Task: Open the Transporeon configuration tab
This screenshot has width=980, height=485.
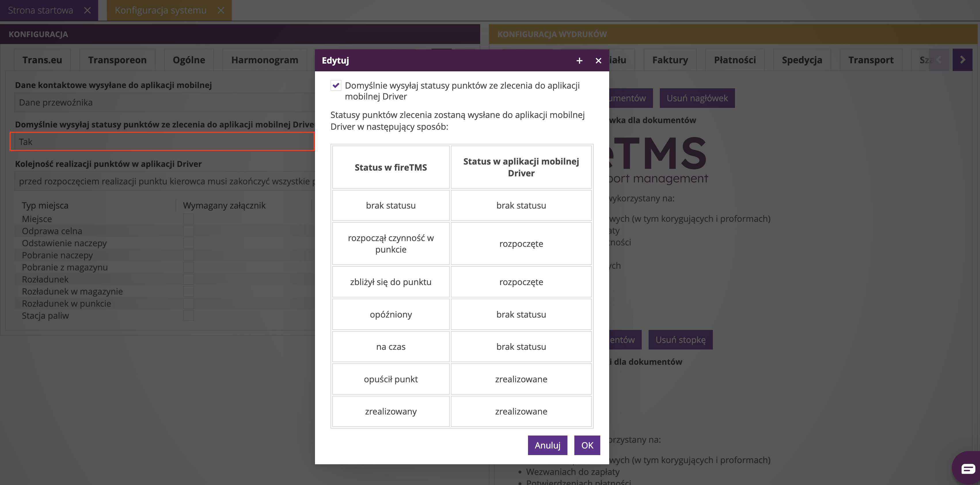Action: pyautogui.click(x=117, y=60)
